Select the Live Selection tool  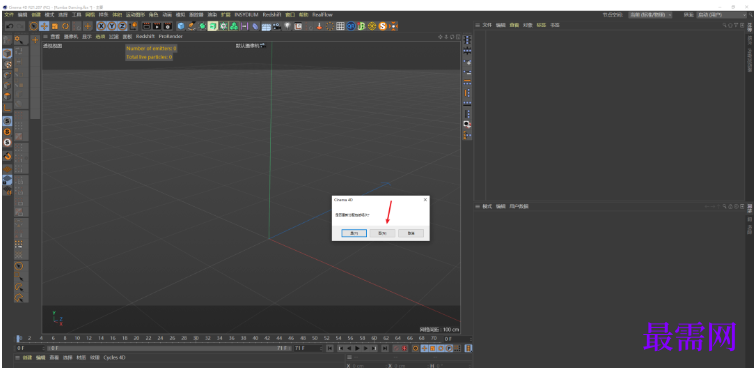click(x=34, y=26)
